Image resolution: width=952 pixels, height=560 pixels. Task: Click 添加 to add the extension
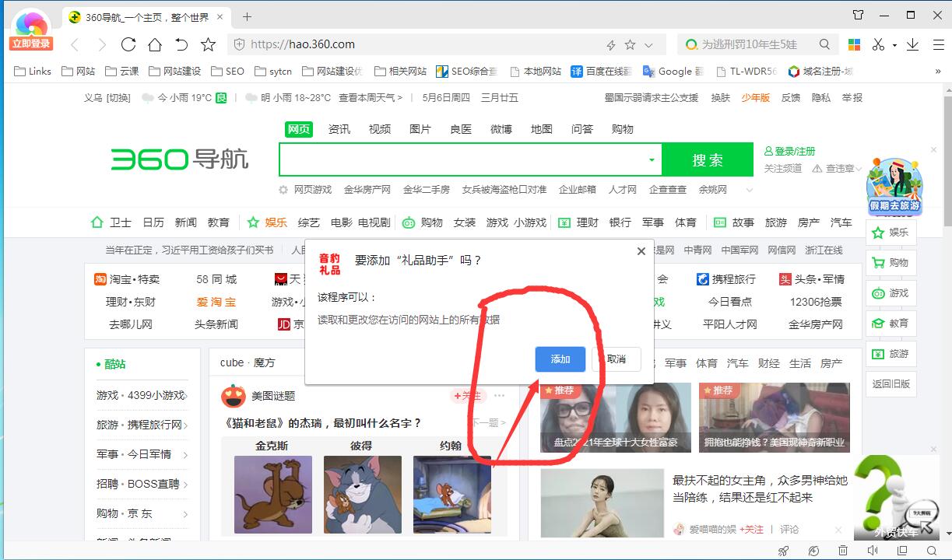pos(560,359)
